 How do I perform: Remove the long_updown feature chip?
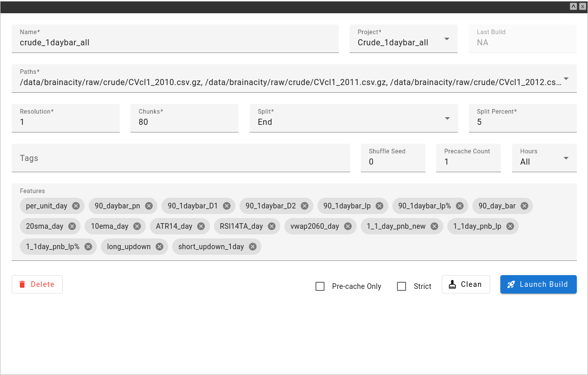159,247
